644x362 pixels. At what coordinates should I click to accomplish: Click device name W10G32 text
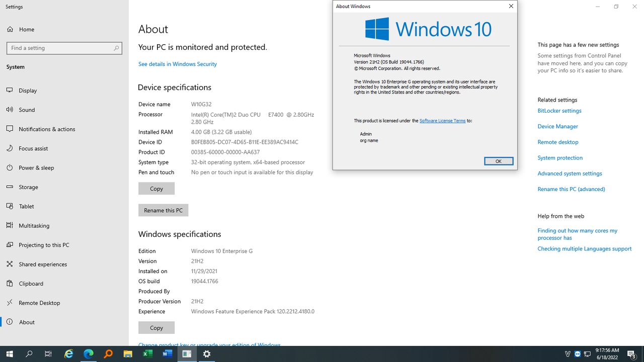click(201, 104)
